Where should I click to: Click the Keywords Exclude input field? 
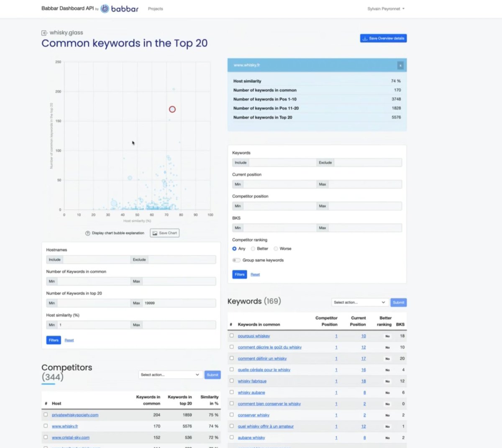(x=368, y=163)
